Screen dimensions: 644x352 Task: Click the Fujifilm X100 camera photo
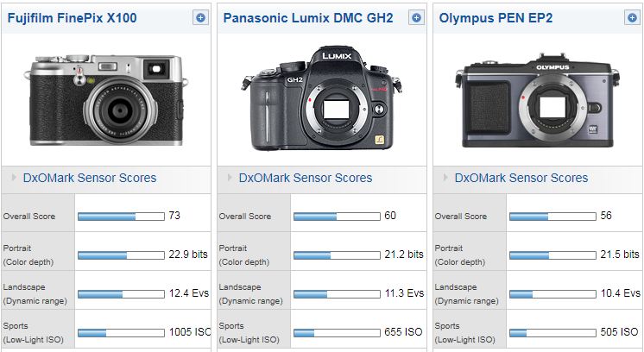coord(106,100)
